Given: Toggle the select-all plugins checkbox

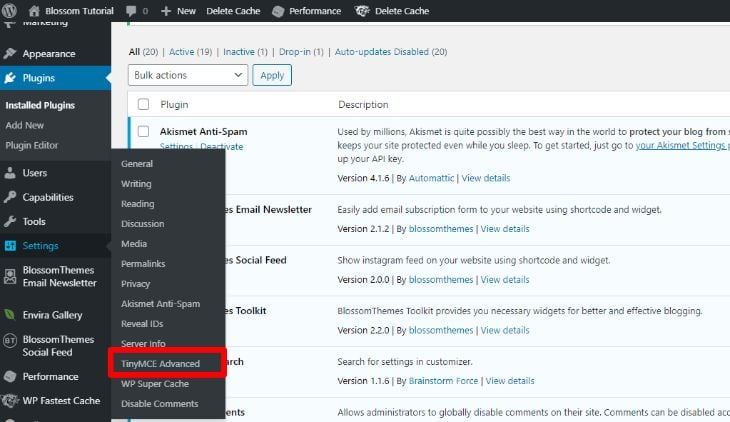Looking at the screenshot, I should coord(143,104).
